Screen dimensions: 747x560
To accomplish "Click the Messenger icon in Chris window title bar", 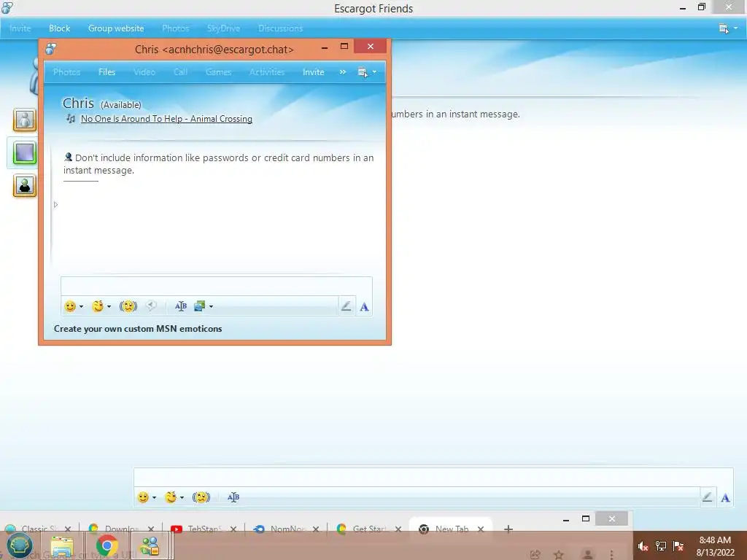I will click(x=50, y=49).
